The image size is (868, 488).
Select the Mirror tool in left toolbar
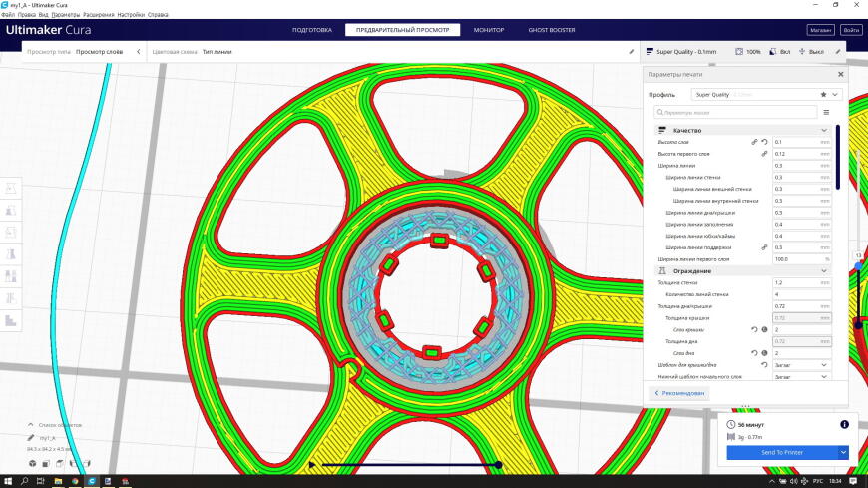pos(11,254)
